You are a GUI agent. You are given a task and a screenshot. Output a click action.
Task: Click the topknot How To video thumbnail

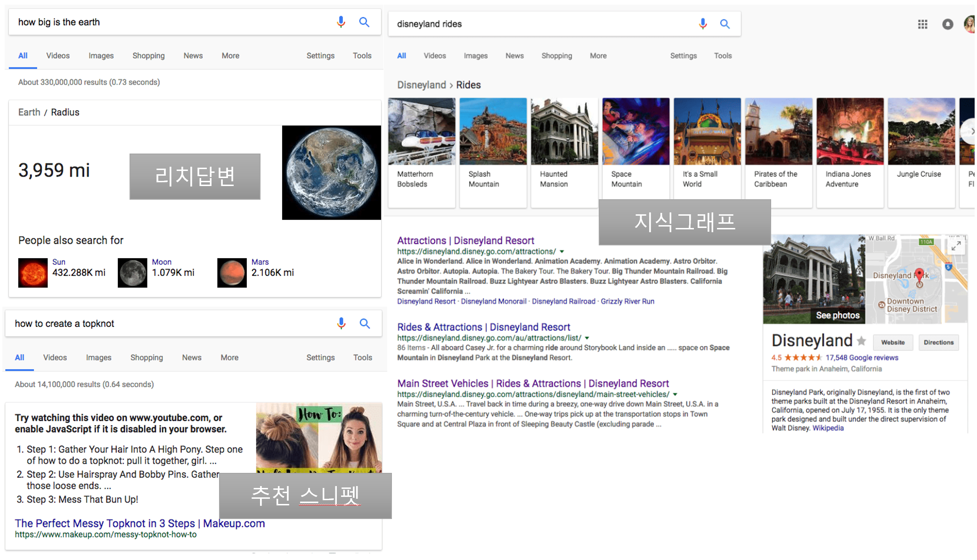(319, 438)
